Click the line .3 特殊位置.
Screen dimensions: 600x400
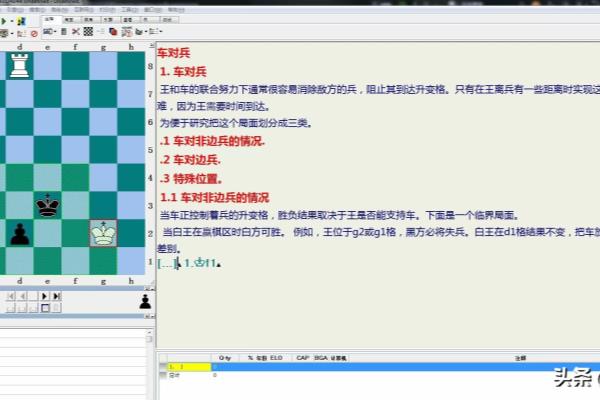pos(191,179)
